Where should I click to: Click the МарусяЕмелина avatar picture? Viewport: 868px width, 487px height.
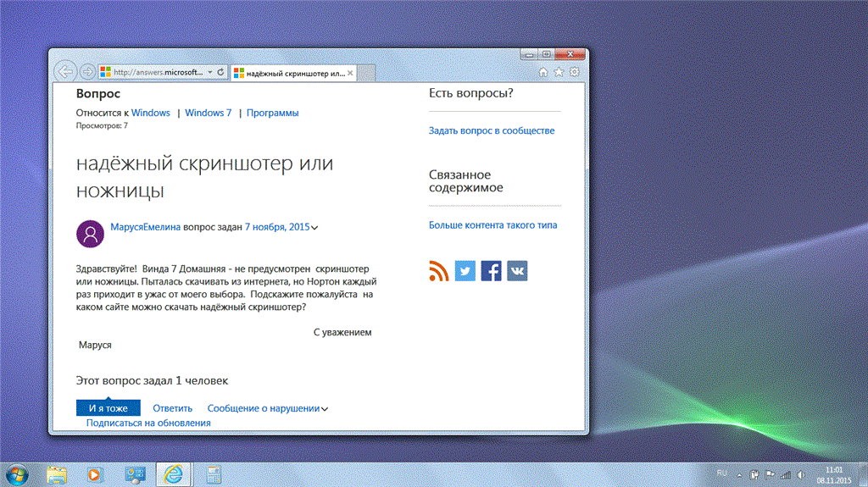90,234
